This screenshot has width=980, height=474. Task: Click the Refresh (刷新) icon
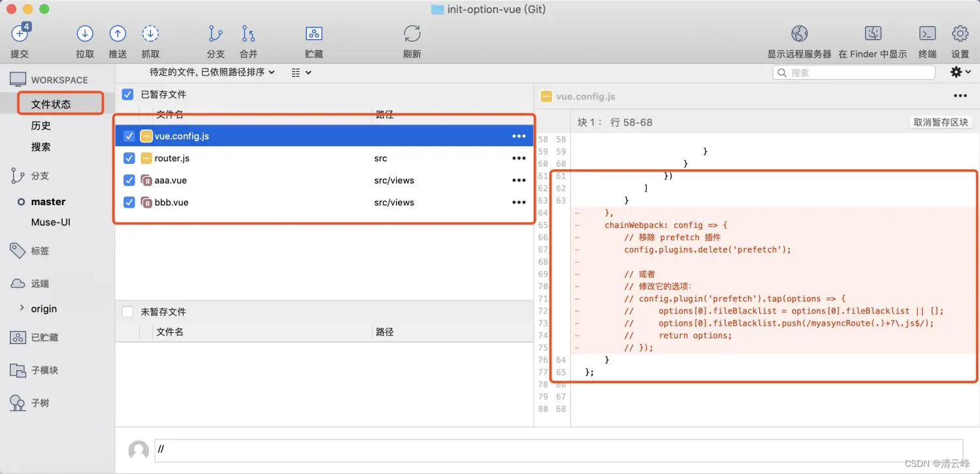[x=412, y=33]
